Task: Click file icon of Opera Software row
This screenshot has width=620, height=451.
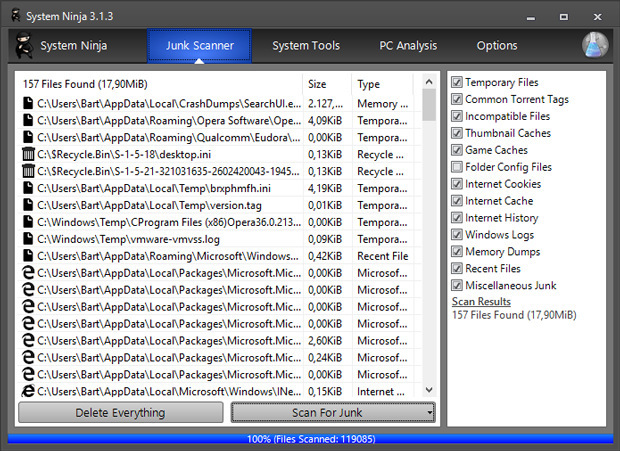Action: pyautogui.click(x=28, y=120)
